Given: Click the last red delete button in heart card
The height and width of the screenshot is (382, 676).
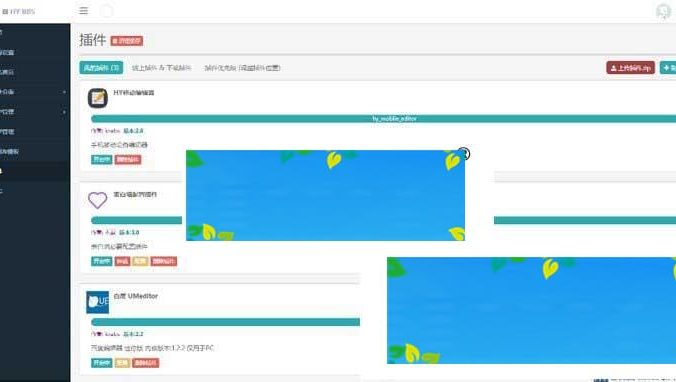Looking at the screenshot, I should pyautogui.click(x=164, y=261).
